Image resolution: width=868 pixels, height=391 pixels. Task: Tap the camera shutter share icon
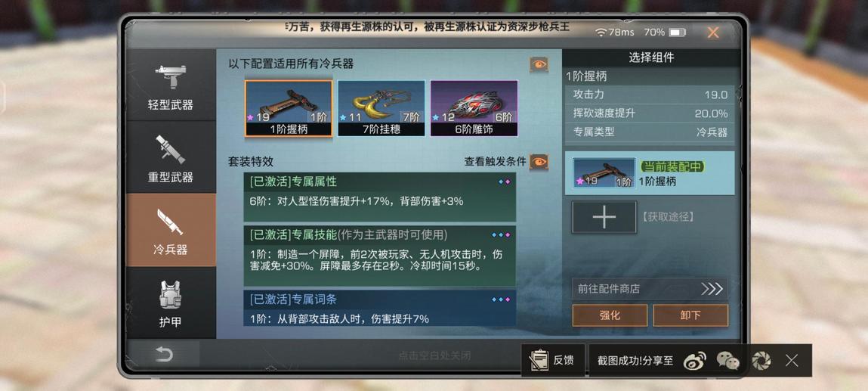click(x=761, y=361)
